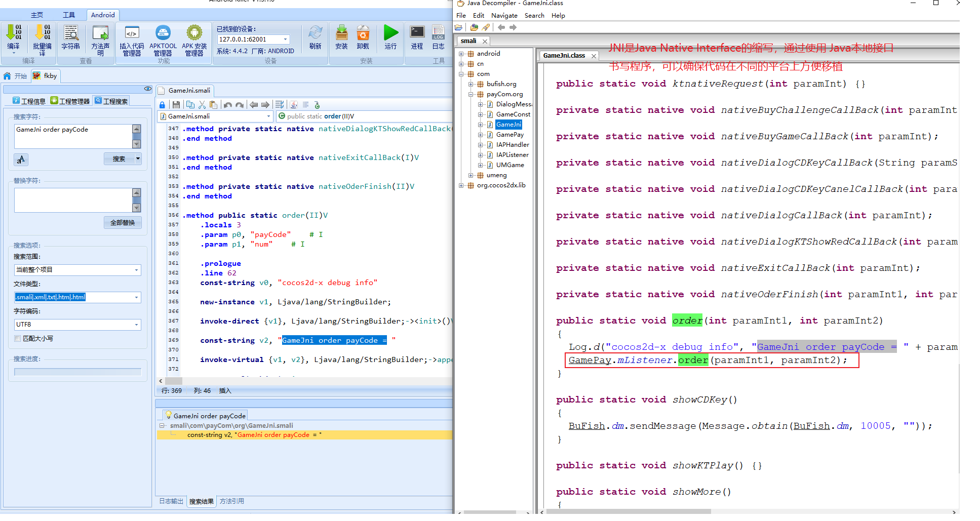
Task: Click the save disk icon in editor toolbar
Action: [x=176, y=105]
